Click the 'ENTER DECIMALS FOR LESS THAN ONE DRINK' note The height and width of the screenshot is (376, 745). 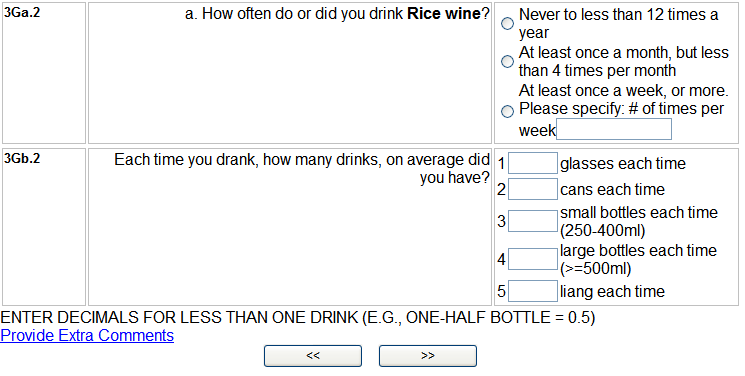tap(297, 317)
